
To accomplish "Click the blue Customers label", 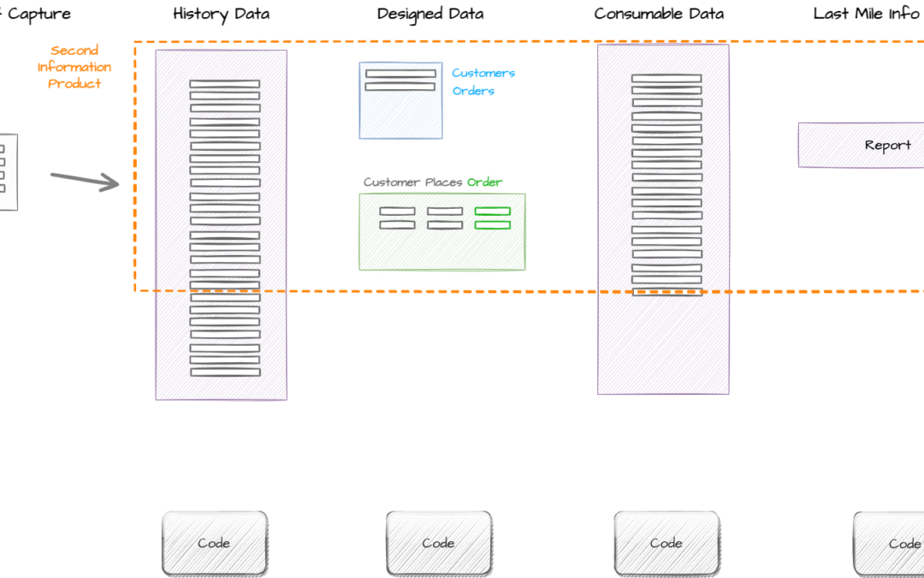I will tap(483, 73).
